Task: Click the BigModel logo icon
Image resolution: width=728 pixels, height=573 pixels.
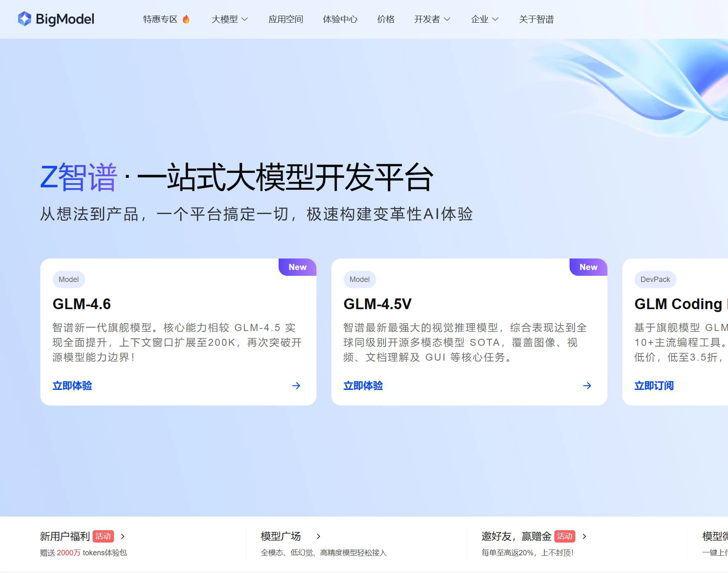Action: point(25,19)
